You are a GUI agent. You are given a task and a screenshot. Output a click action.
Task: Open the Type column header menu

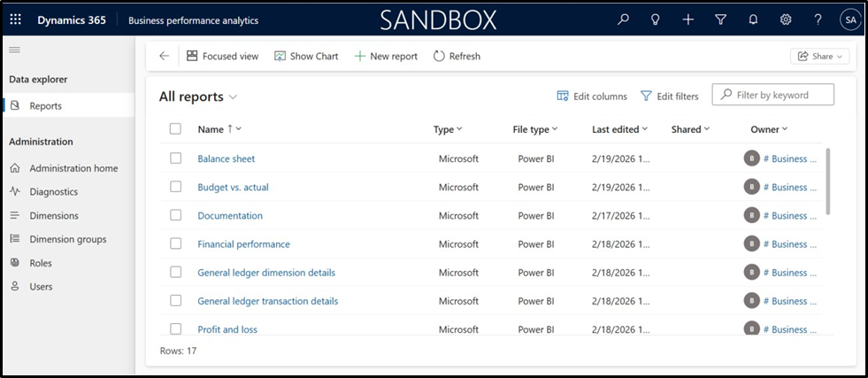[x=448, y=129]
